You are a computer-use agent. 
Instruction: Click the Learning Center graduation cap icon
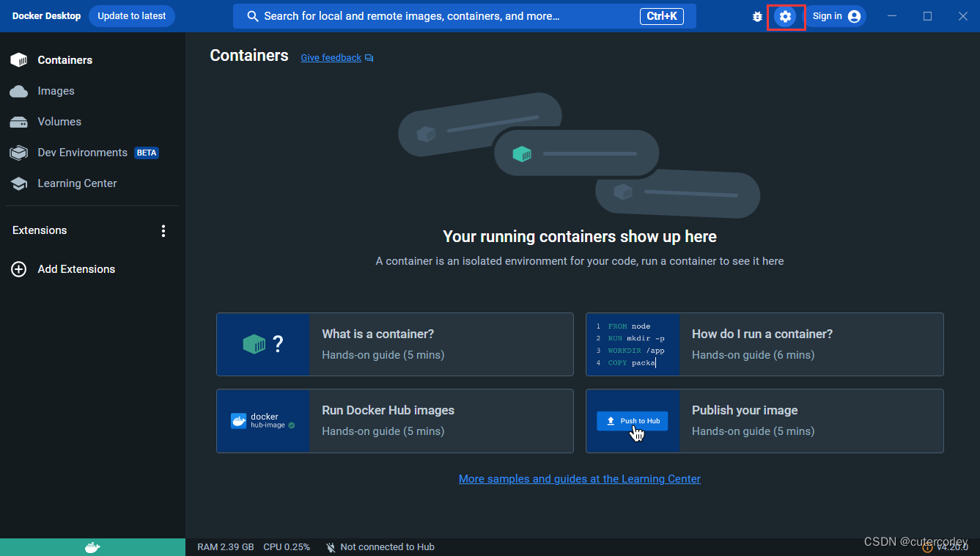(x=18, y=183)
